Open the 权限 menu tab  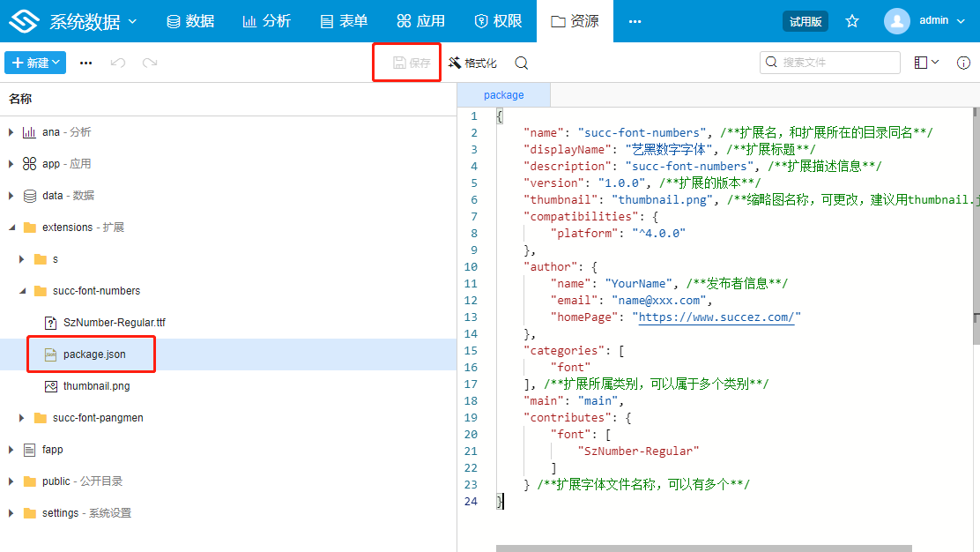click(498, 21)
